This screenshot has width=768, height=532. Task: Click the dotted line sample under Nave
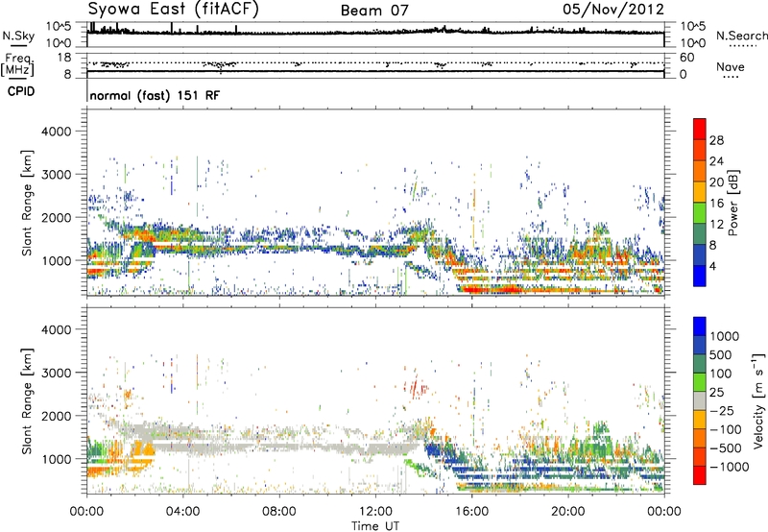(731, 78)
